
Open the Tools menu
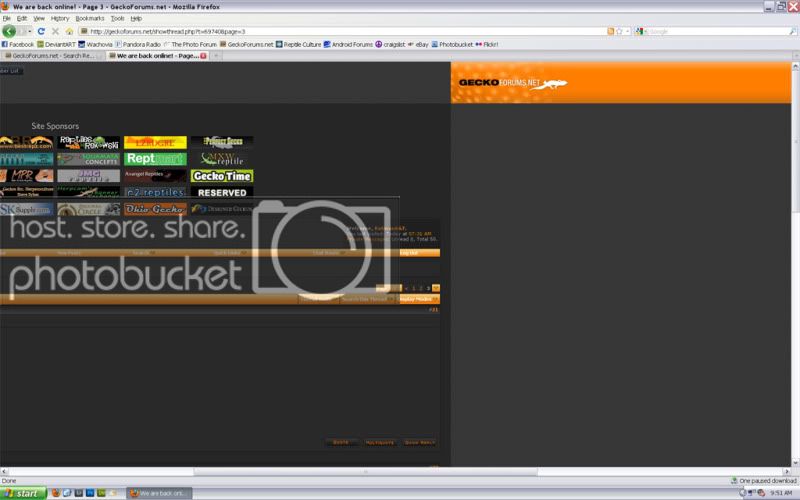pyautogui.click(x=117, y=18)
